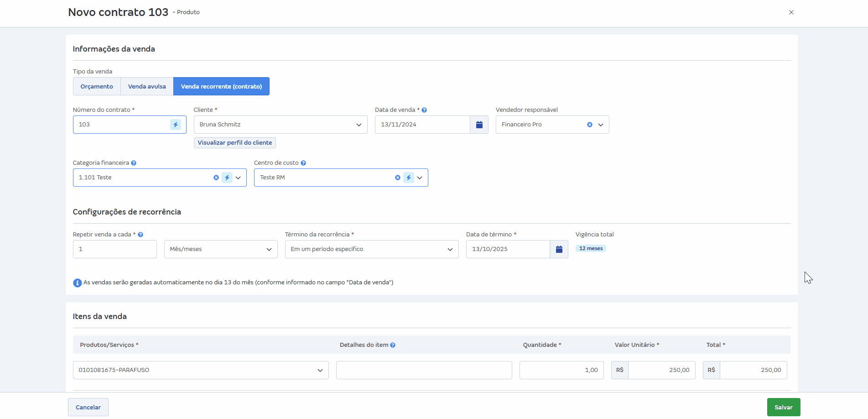Viewport: 868px width, 419px height.
Task: Open the Término da recorrência dropdown
Action: [x=450, y=249]
